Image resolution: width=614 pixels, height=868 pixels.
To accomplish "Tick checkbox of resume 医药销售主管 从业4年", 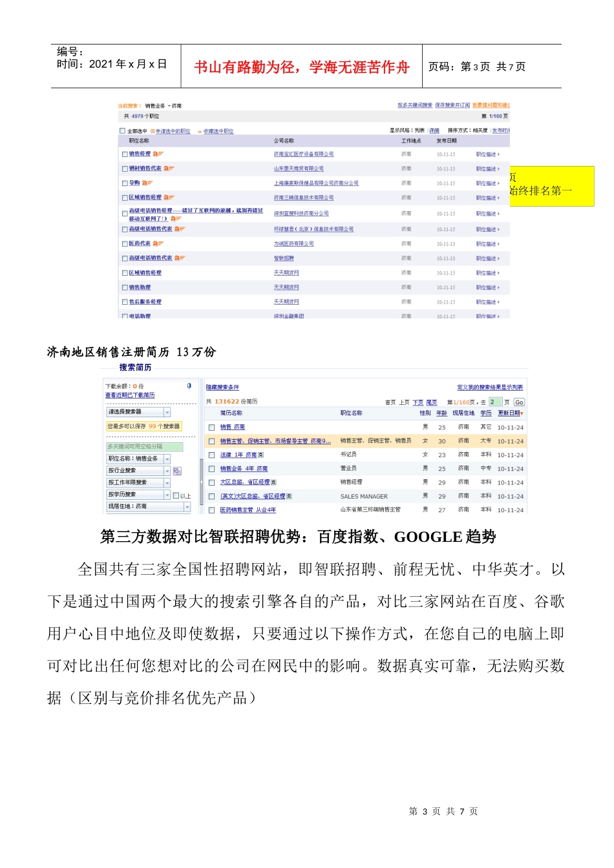I will tap(211, 510).
